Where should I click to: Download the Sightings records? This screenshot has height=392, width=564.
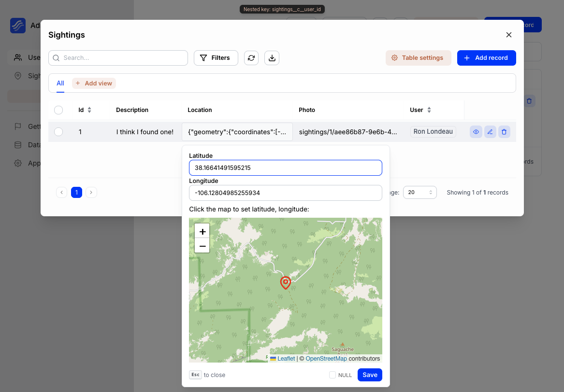(272, 58)
